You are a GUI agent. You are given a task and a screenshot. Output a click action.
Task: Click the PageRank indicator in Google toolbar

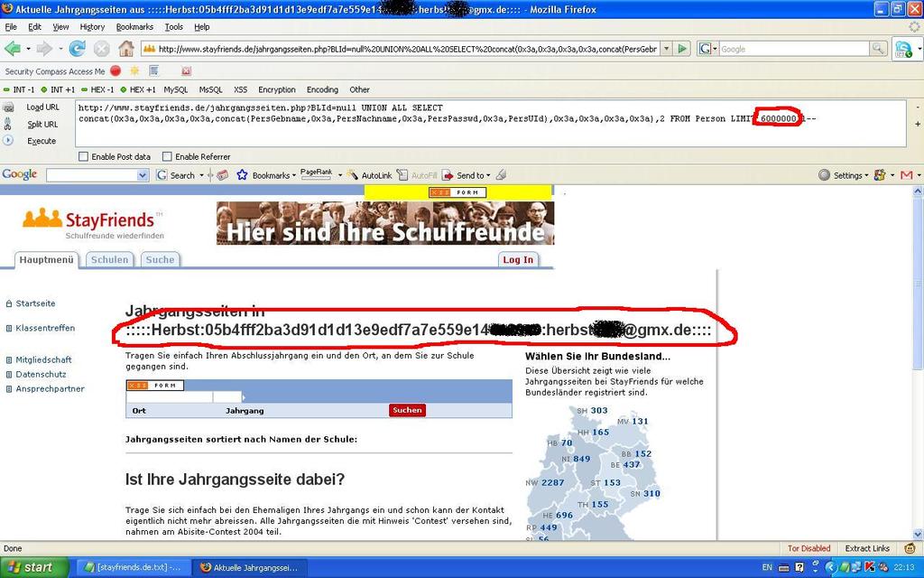[x=317, y=174]
